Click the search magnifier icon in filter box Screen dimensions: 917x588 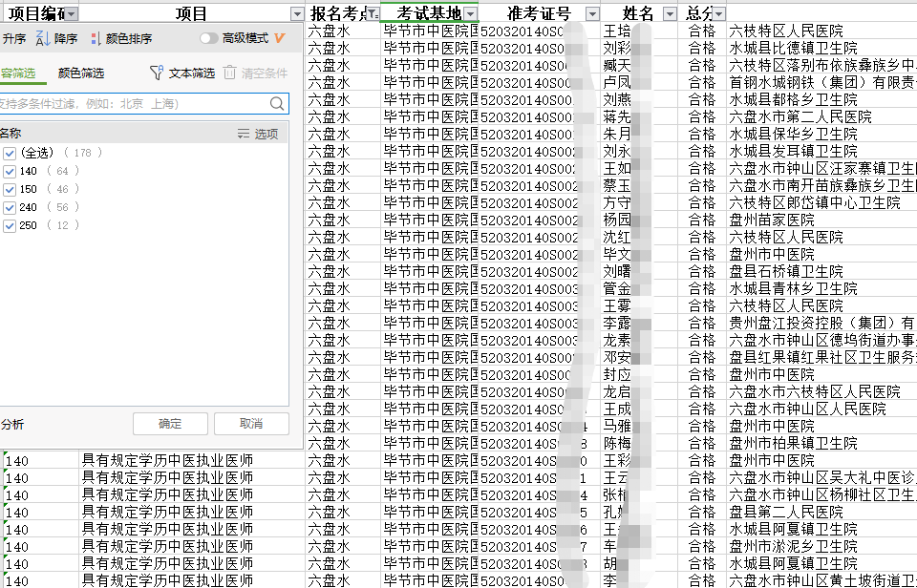coord(277,104)
